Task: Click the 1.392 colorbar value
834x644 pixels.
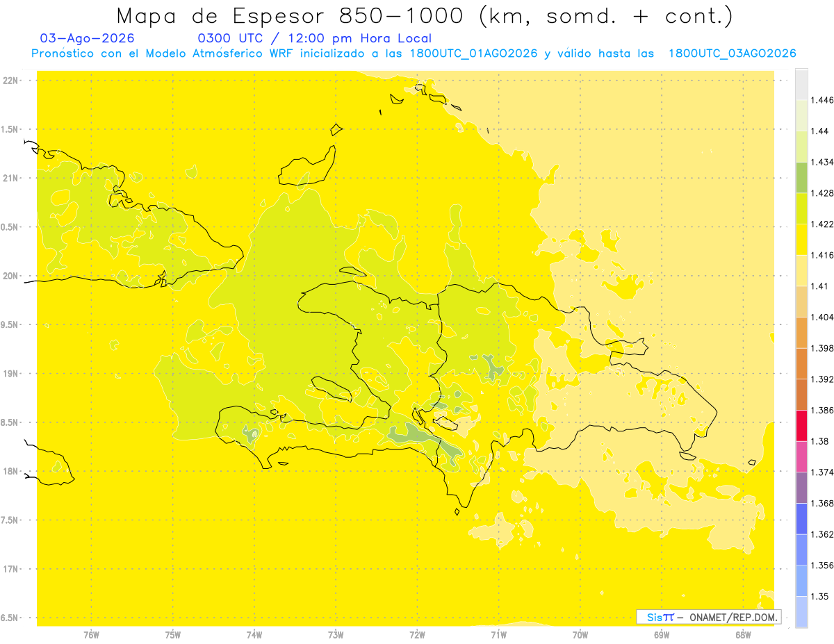Action: tap(823, 379)
